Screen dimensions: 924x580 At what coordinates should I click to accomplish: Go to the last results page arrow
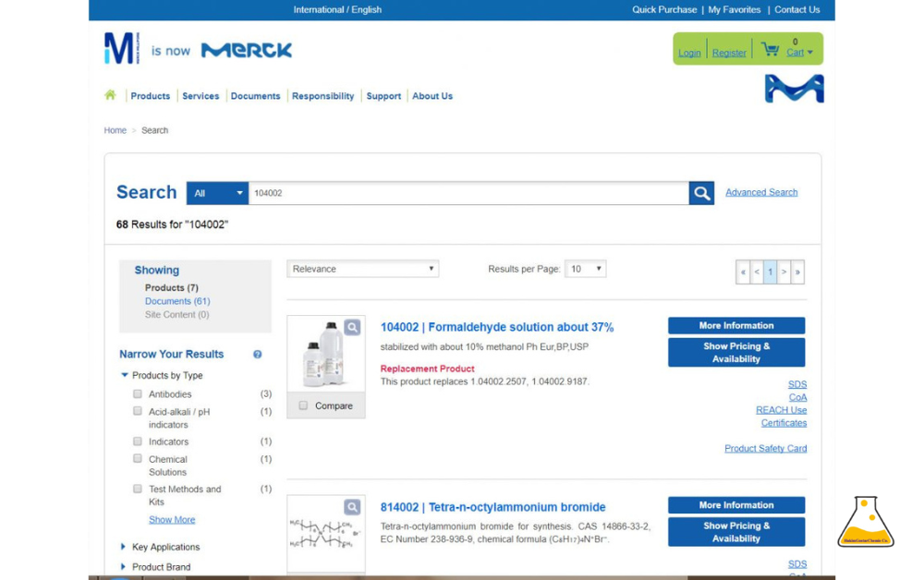click(797, 272)
